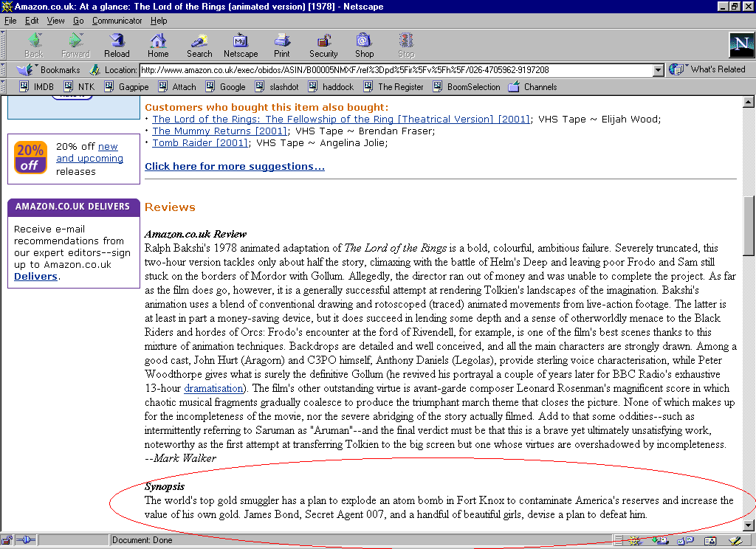Click the scrollbar down arrow
The image size is (756, 549).
(749, 525)
